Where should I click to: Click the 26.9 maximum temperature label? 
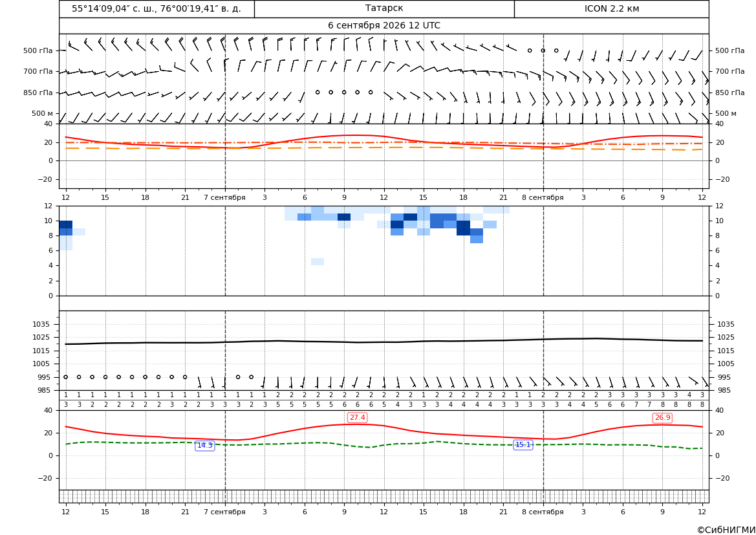click(x=662, y=417)
